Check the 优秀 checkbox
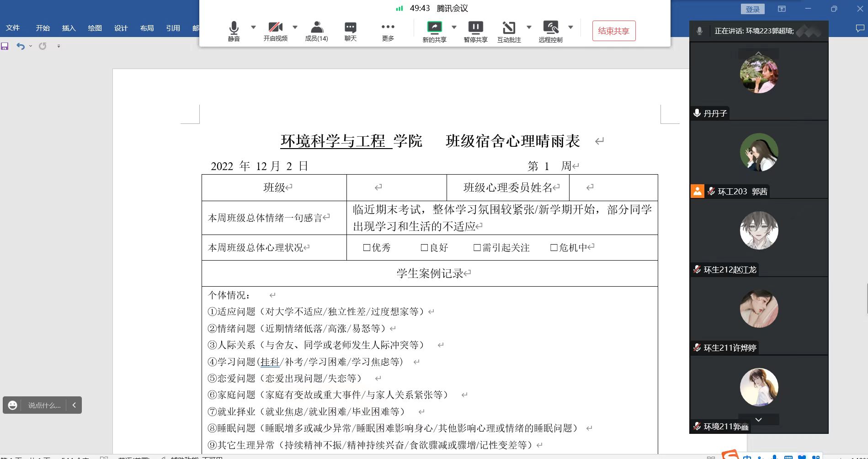 point(367,248)
